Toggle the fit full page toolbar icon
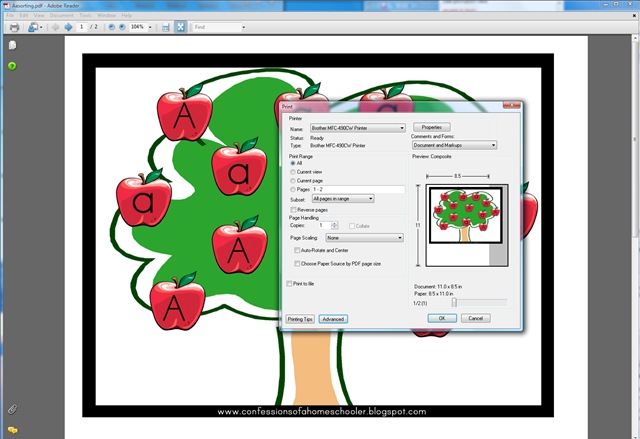 [x=180, y=27]
